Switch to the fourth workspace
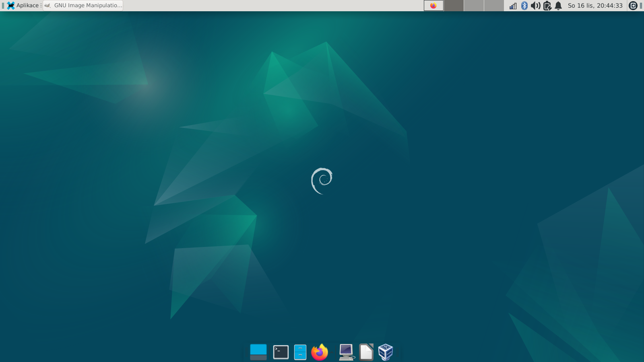644x362 pixels. 494,5
